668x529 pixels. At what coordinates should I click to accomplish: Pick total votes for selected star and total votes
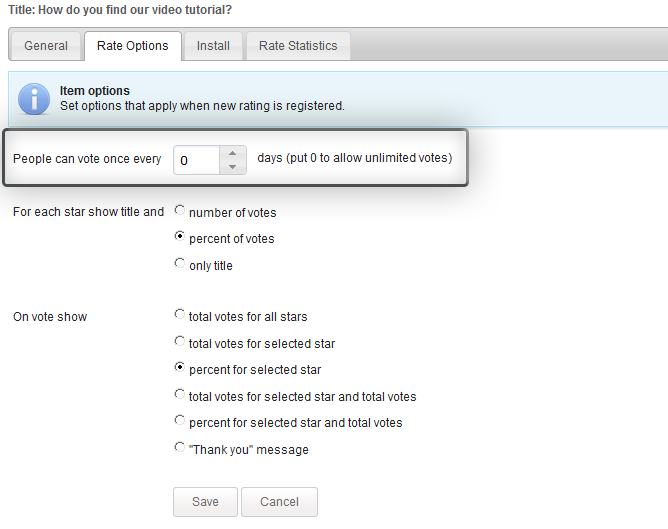[180, 394]
